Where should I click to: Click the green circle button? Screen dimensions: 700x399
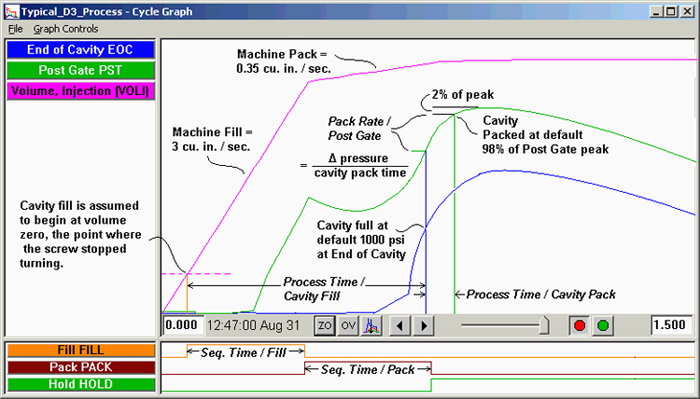click(x=603, y=325)
